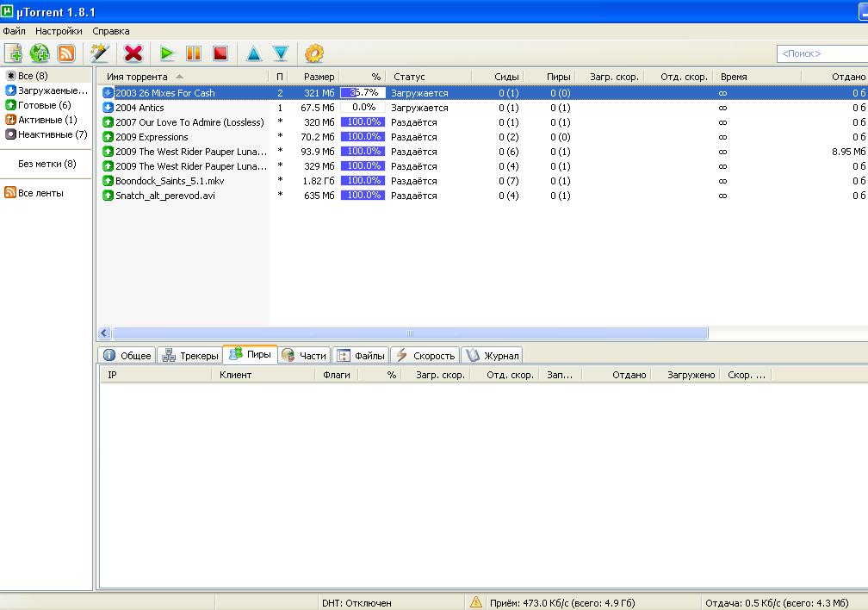Click 100% progress bar of 2009 Expressions
Image resolution: width=868 pixels, height=610 pixels.
[363, 137]
